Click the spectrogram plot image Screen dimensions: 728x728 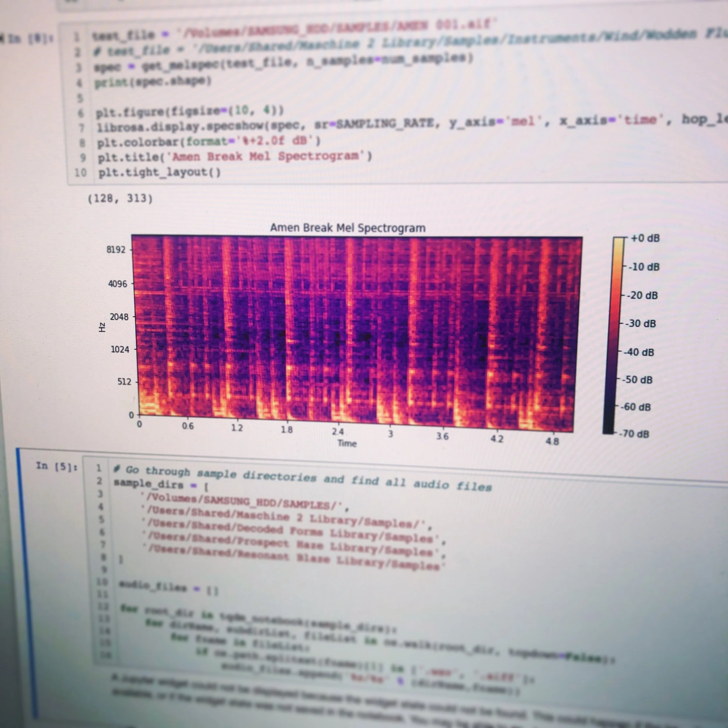point(356,333)
